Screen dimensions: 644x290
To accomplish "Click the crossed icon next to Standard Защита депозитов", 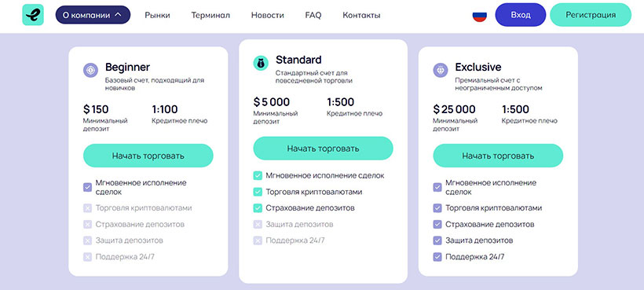I will pos(258,225).
